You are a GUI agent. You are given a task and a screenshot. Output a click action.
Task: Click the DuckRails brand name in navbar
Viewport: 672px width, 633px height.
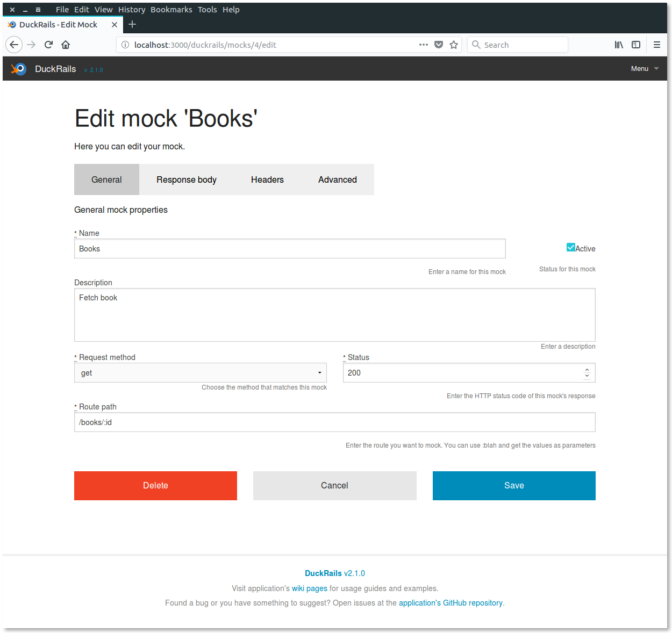[x=55, y=69]
